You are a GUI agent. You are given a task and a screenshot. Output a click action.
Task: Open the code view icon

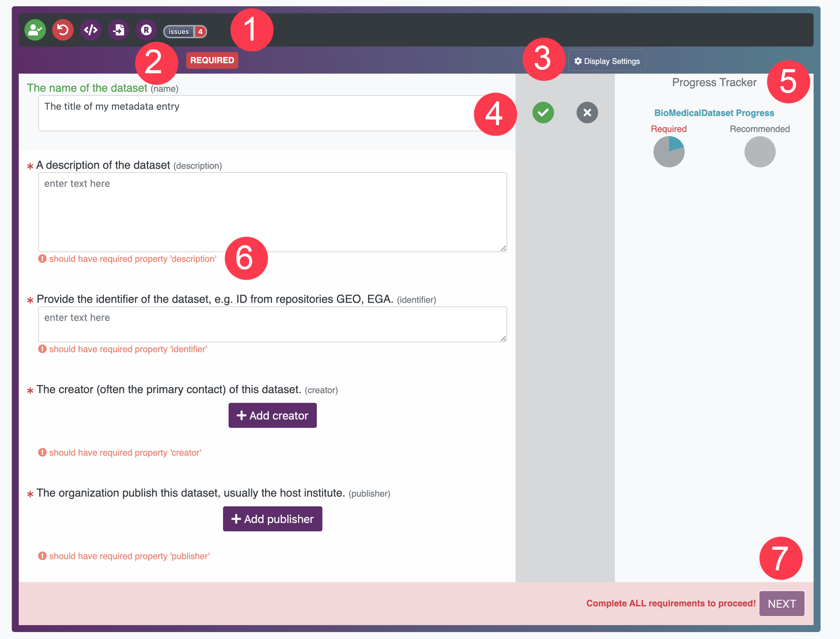[91, 30]
